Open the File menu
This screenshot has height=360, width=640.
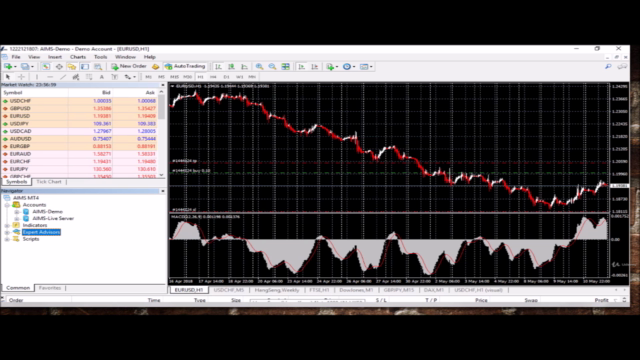[16, 57]
